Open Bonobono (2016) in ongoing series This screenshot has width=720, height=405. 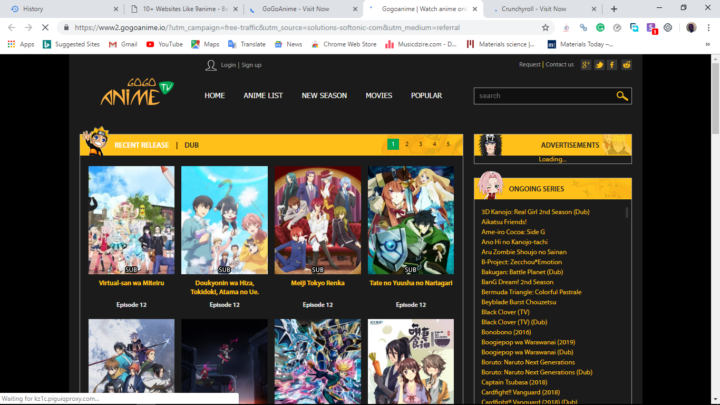(506, 332)
